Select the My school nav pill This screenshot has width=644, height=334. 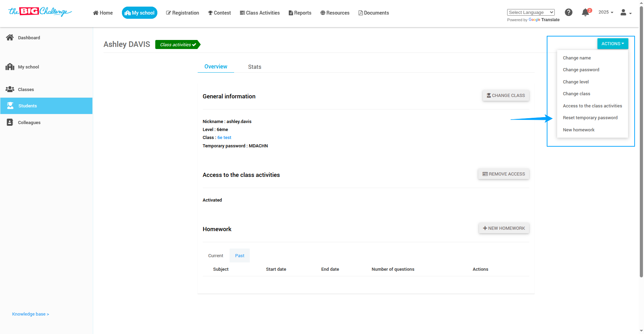pos(139,13)
